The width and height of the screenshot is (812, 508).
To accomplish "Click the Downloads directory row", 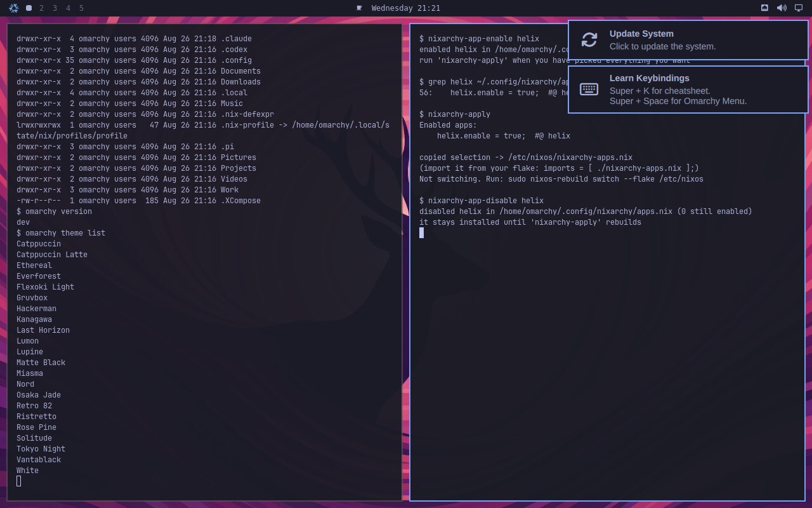I will (138, 82).
